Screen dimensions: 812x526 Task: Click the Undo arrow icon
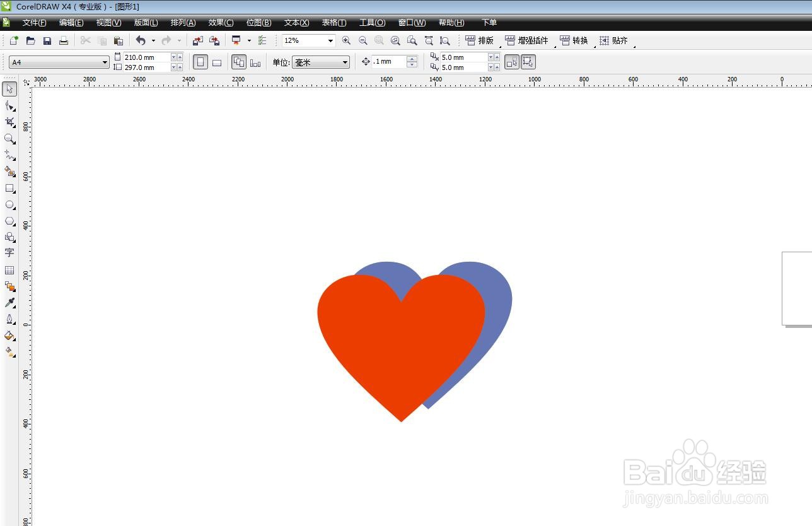141,40
